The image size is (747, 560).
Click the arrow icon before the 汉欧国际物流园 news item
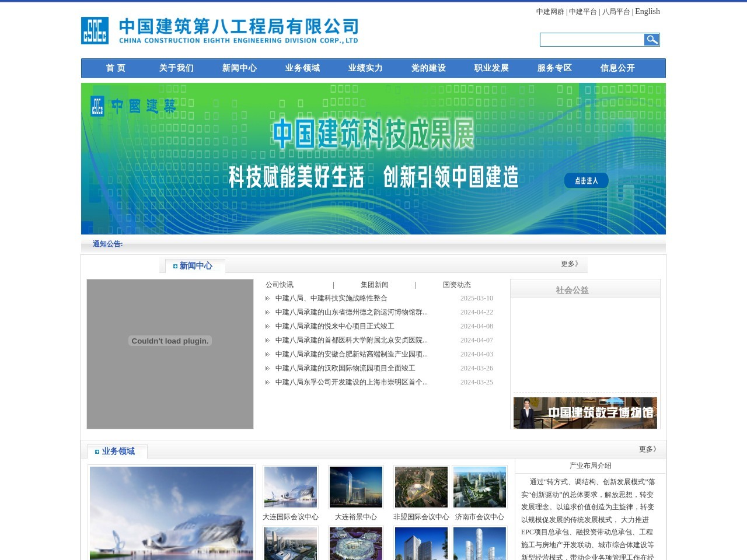point(267,368)
